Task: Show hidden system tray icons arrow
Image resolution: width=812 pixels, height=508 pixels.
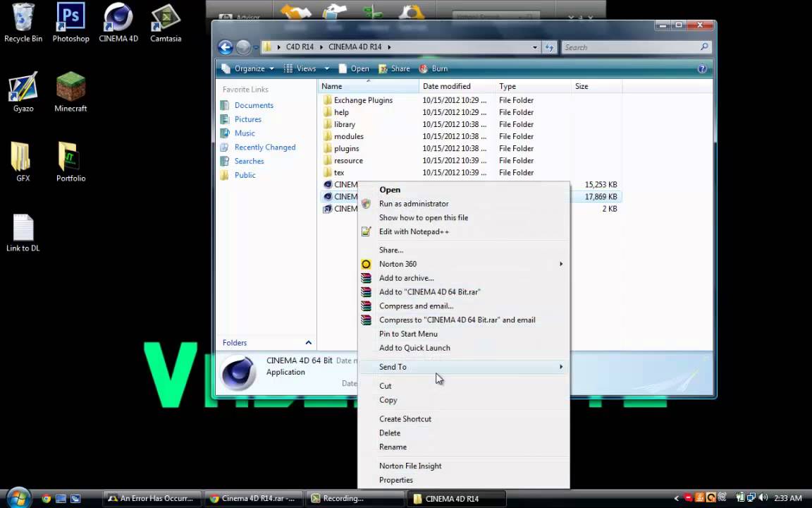Action: pos(676,499)
